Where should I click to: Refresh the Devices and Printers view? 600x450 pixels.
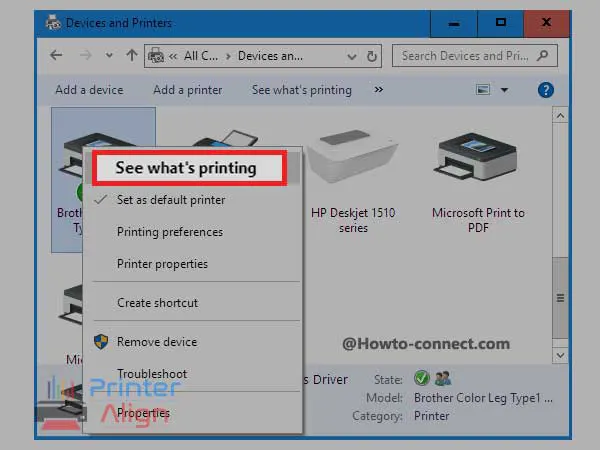372,56
